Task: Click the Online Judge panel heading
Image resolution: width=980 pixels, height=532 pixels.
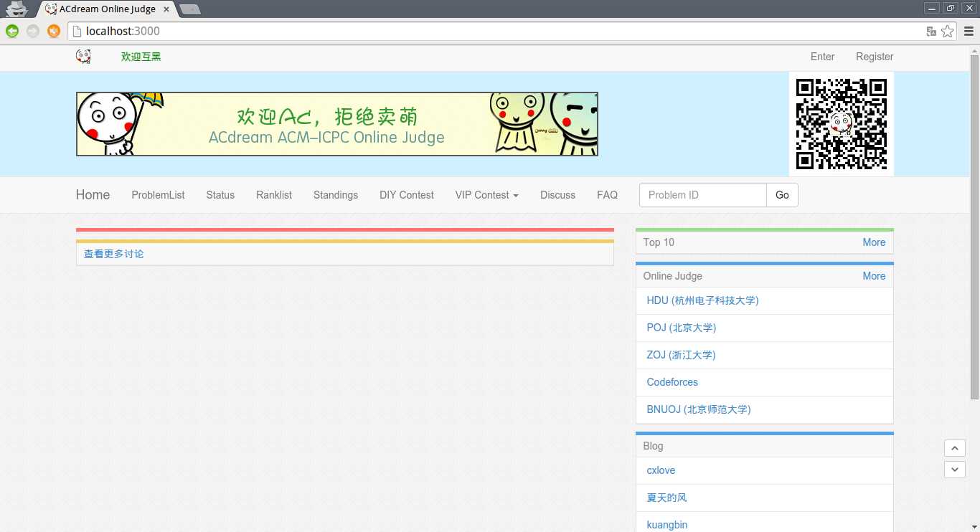Action: [673, 276]
